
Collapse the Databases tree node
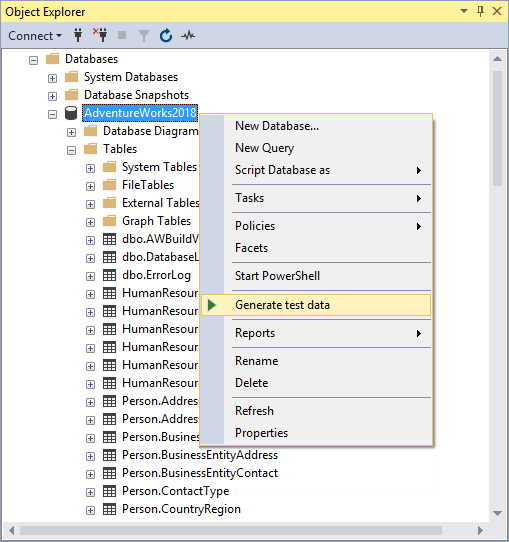[x=34, y=60]
